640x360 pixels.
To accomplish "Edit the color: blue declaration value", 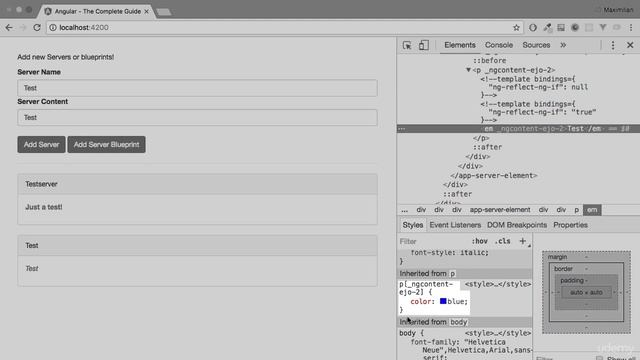I will tap(457, 301).
